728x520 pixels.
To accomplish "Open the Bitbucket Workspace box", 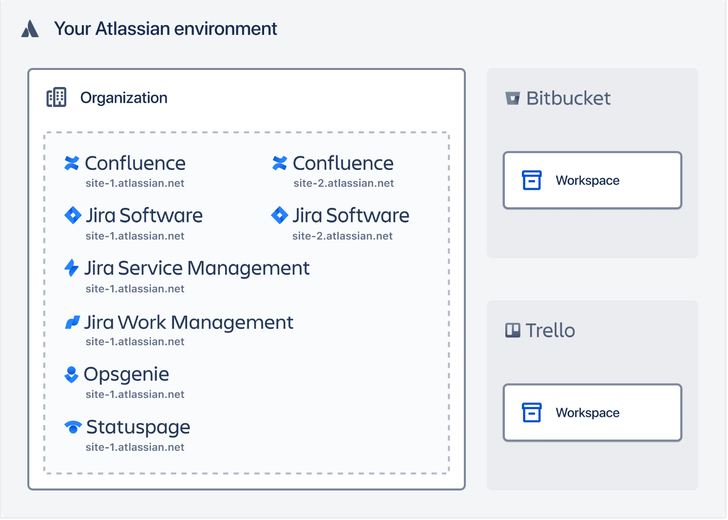I will tap(592, 180).
